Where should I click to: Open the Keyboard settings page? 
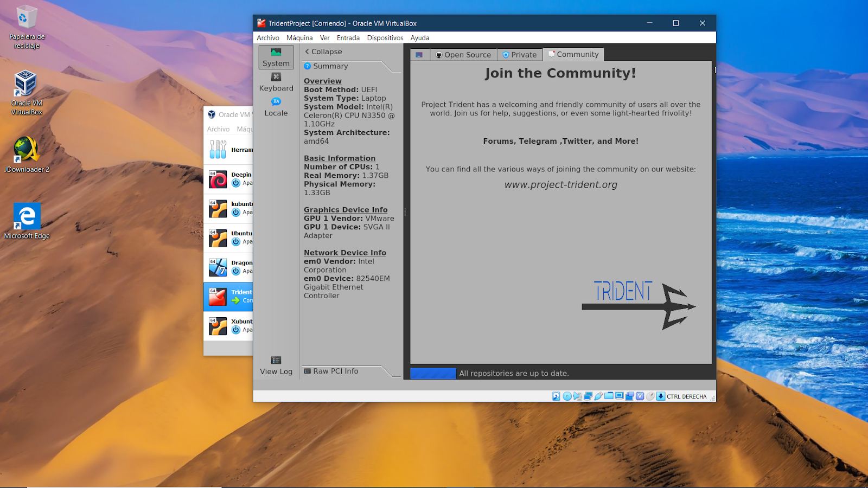click(x=276, y=82)
